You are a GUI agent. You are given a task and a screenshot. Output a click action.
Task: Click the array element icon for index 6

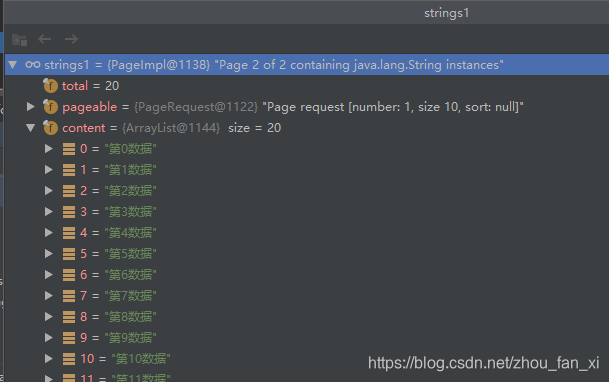point(69,274)
